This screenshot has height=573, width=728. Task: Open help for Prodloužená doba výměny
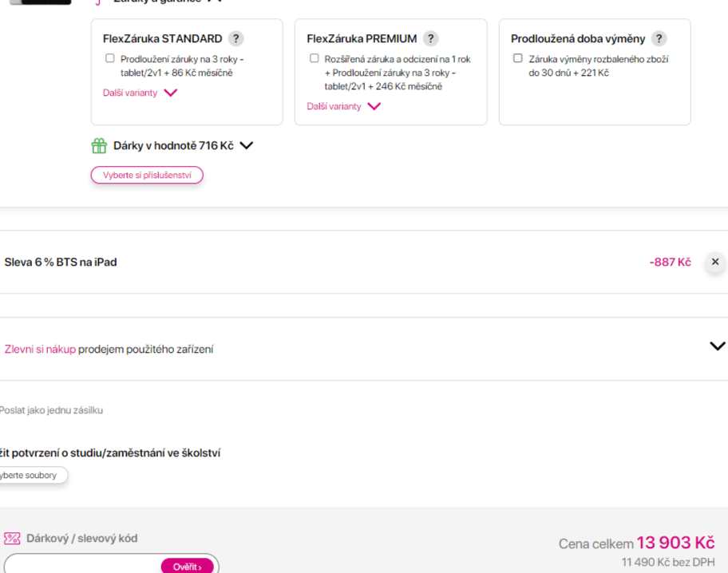coord(659,38)
